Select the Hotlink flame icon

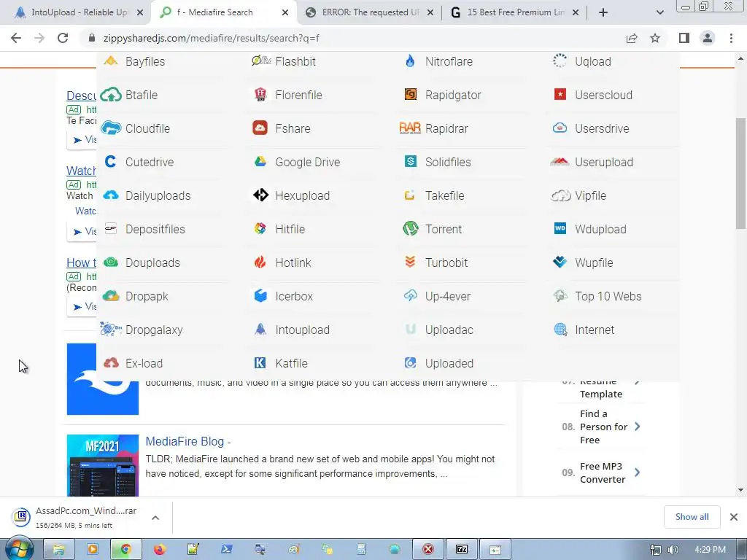coord(260,262)
